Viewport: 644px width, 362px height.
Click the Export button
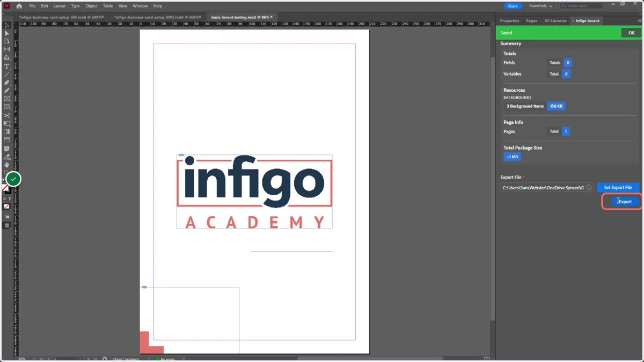coord(625,202)
